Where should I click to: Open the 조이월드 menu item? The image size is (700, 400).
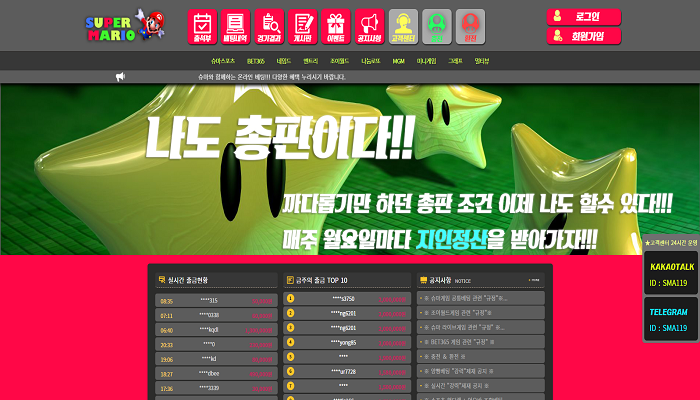pyautogui.click(x=339, y=61)
